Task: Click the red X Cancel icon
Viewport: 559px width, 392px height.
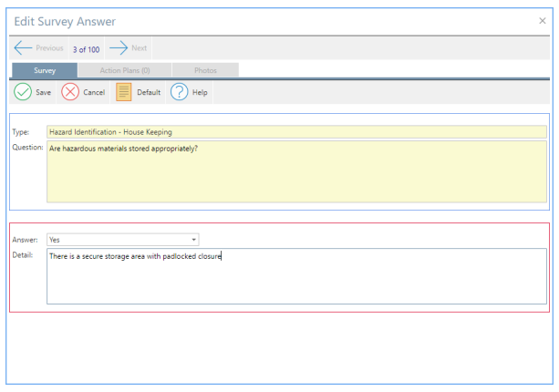Action: click(x=70, y=92)
